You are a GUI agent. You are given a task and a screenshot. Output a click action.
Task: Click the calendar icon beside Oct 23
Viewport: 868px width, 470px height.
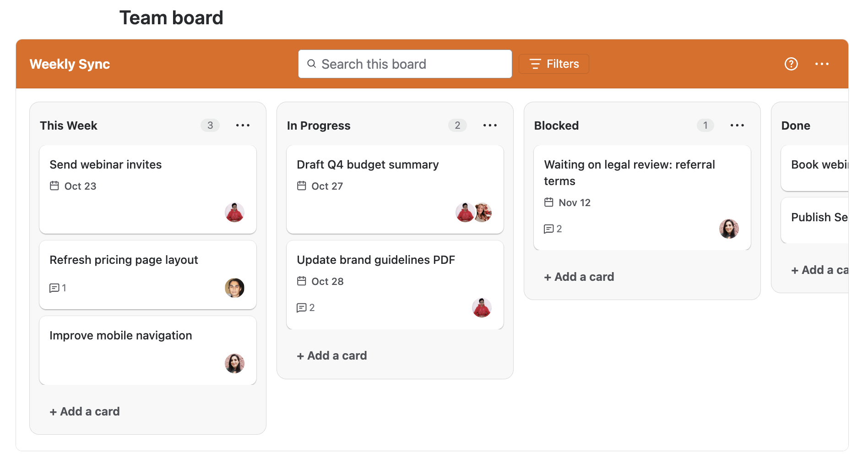click(54, 186)
